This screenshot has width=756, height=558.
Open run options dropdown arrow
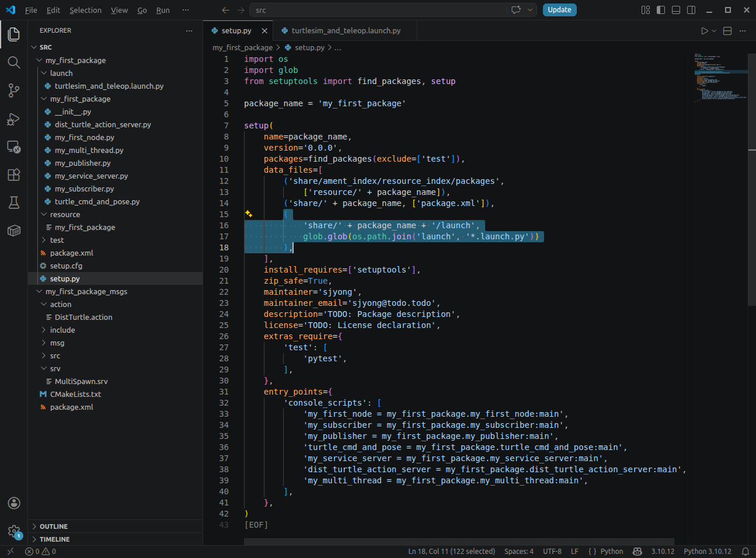pyautogui.click(x=714, y=31)
